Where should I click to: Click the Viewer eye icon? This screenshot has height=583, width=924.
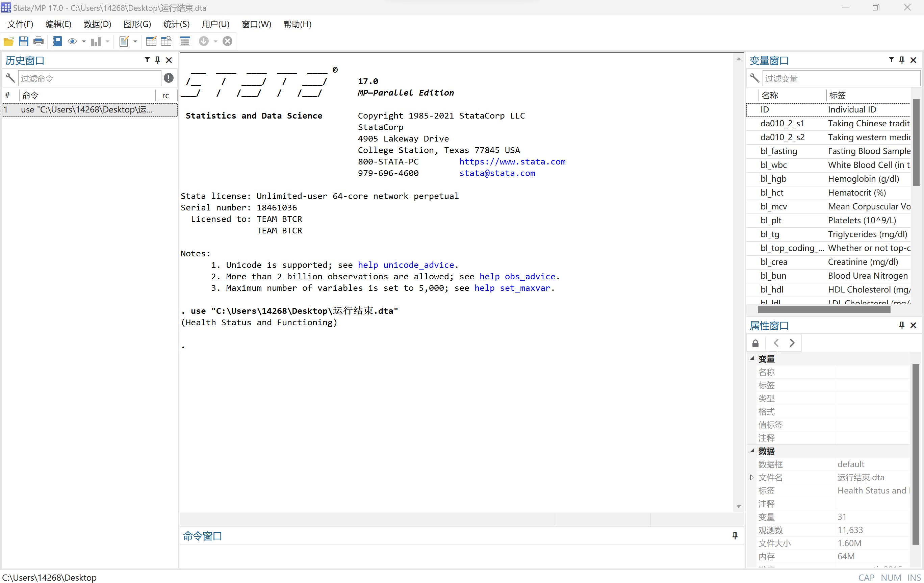coord(72,41)
